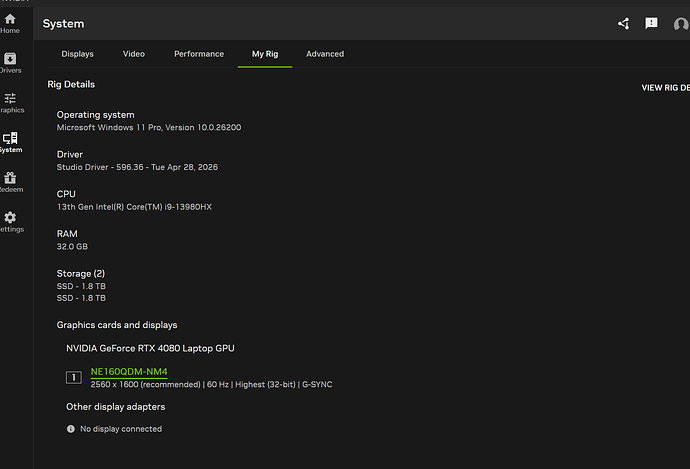Click the Other display adapters heading

(x=116, y=407)
